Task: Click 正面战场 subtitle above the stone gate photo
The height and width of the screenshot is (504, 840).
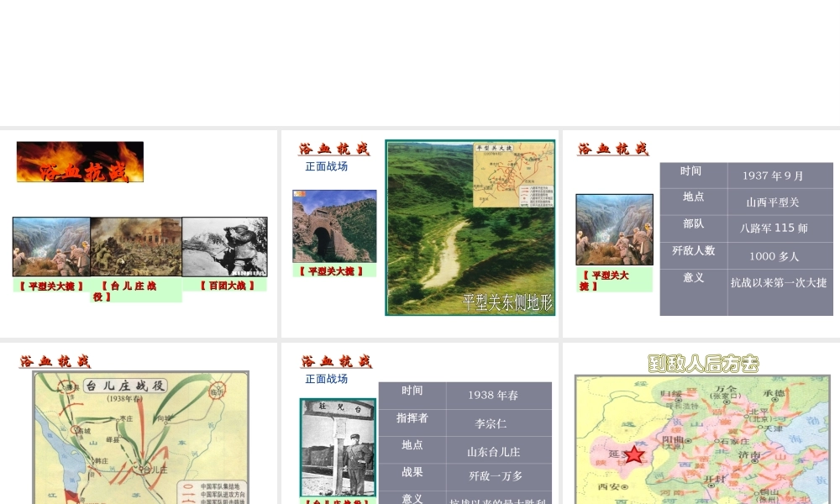Action: (326, 166)
